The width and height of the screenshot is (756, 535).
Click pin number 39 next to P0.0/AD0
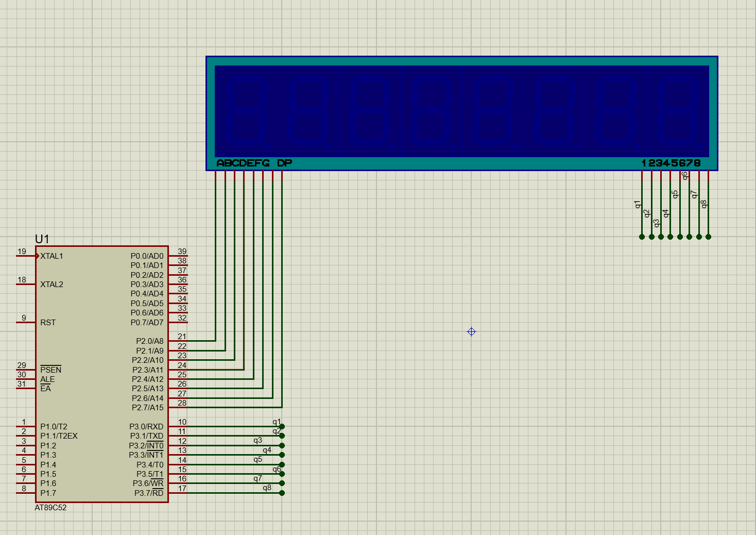tap(182, 252)
